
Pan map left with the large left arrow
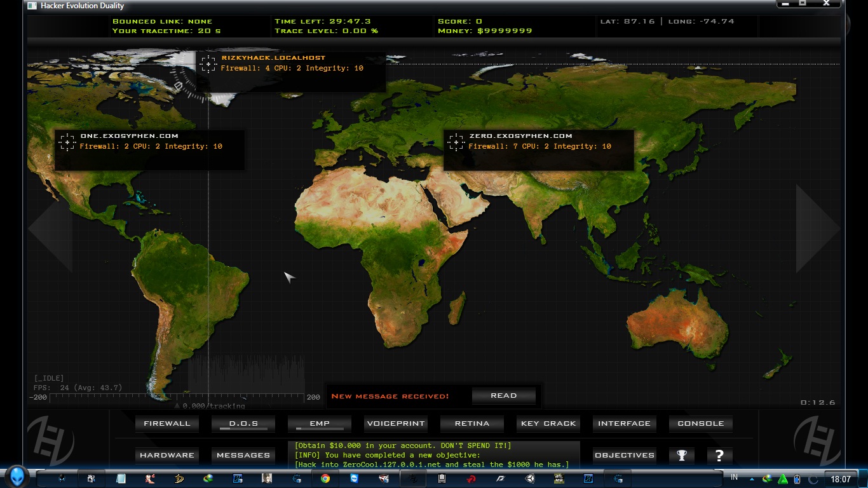coord(50,228)
